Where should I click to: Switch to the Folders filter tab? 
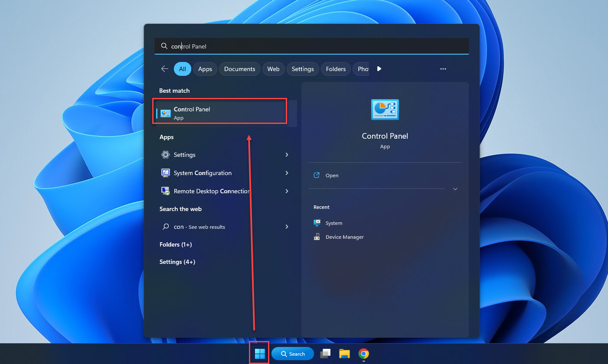(x=336, y=69)
